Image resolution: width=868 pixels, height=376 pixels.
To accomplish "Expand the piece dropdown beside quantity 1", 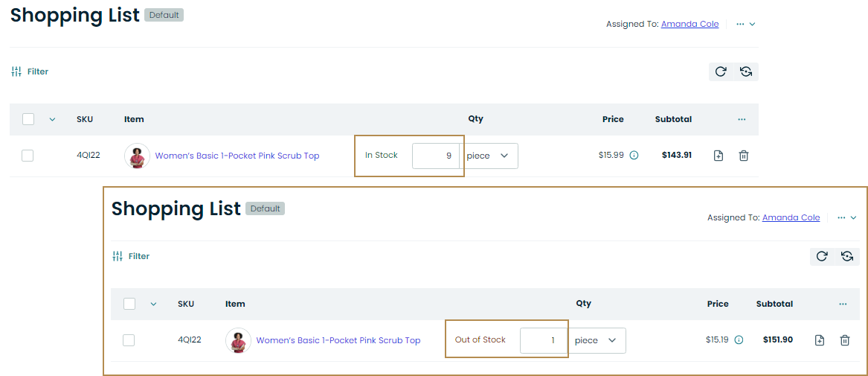I will pyautogui.click(x=599, y=340).
